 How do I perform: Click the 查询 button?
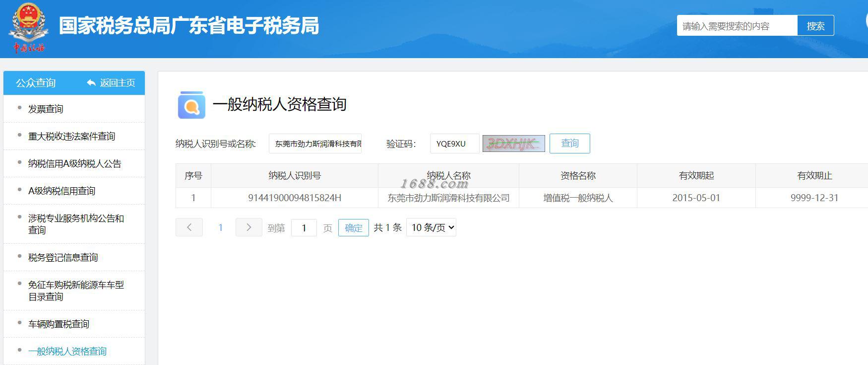[569, 144]
